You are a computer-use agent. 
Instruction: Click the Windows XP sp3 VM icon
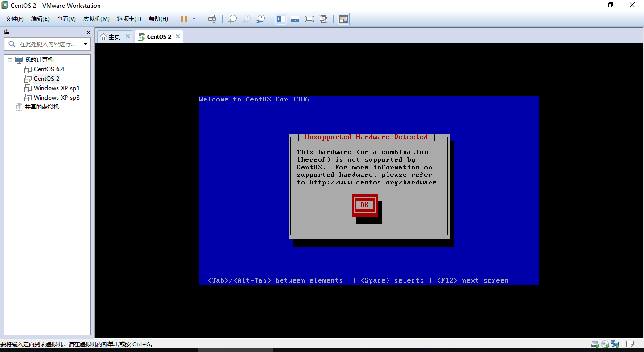28,98
